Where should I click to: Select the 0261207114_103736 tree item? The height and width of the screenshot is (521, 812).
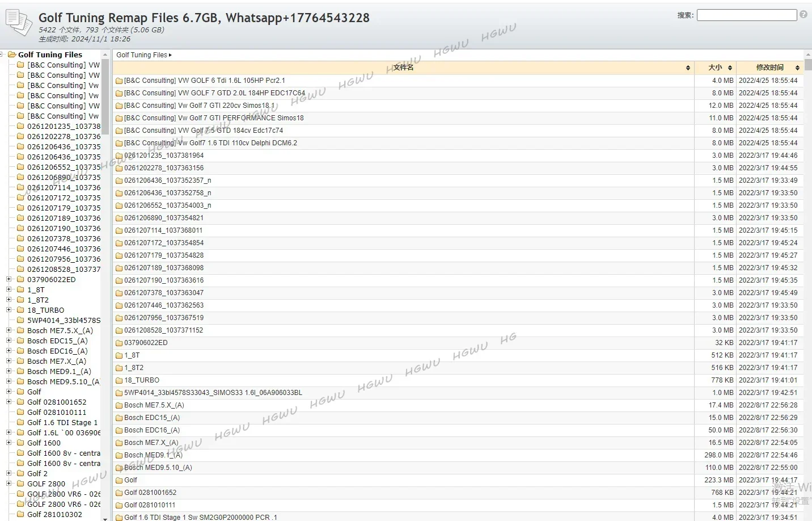click(64, 187)
